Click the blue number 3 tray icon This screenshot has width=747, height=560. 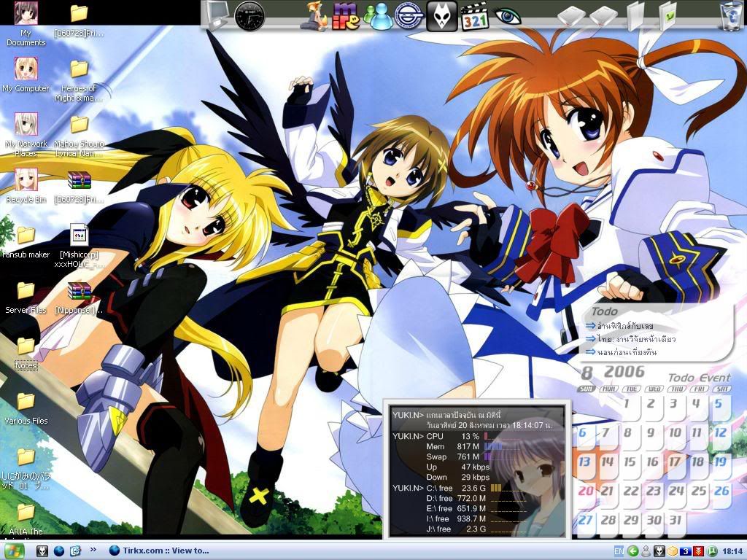click(685, 551)
